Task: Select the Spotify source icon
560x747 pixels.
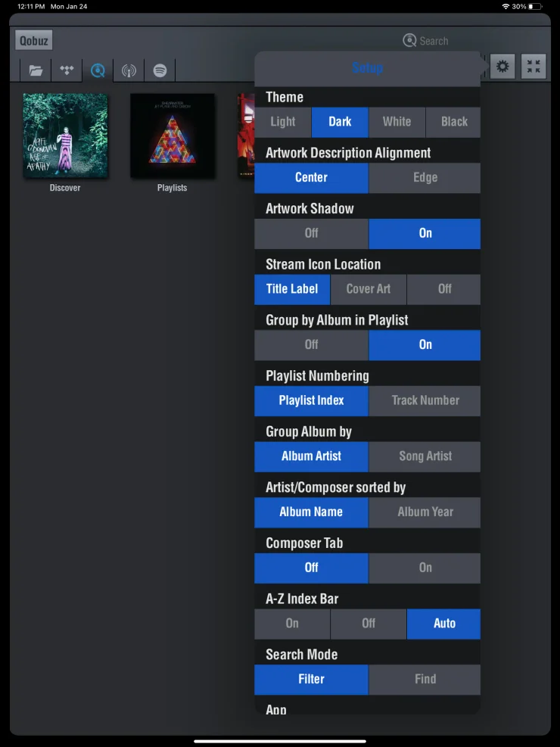Action: [x=160, y=70]
